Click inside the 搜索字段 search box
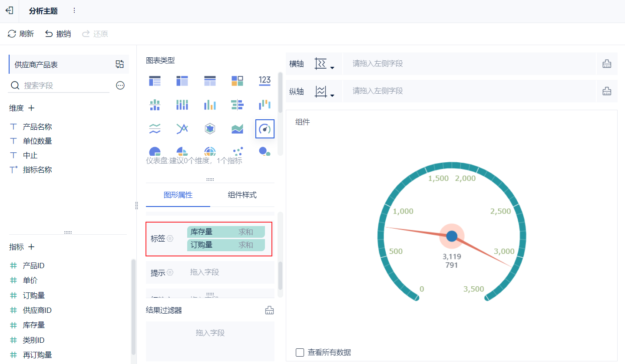 pyautogui.click(x=61, y=85)
